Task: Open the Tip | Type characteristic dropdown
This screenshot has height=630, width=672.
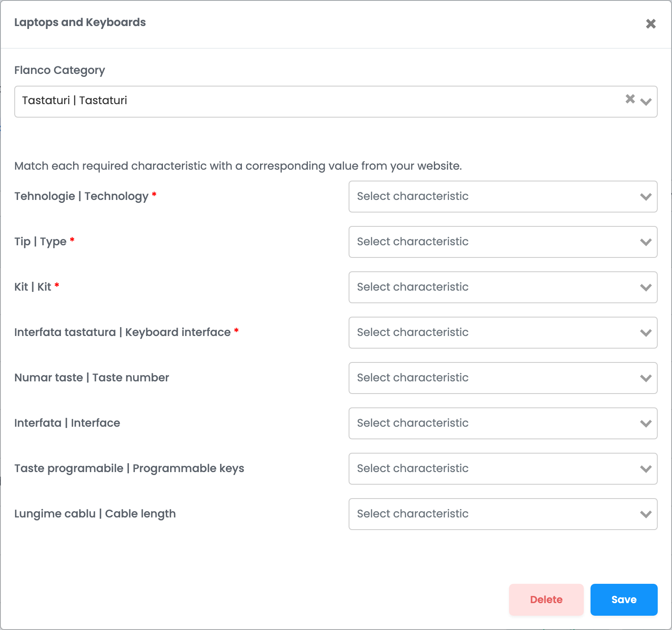Action: (x=503, y=242)
